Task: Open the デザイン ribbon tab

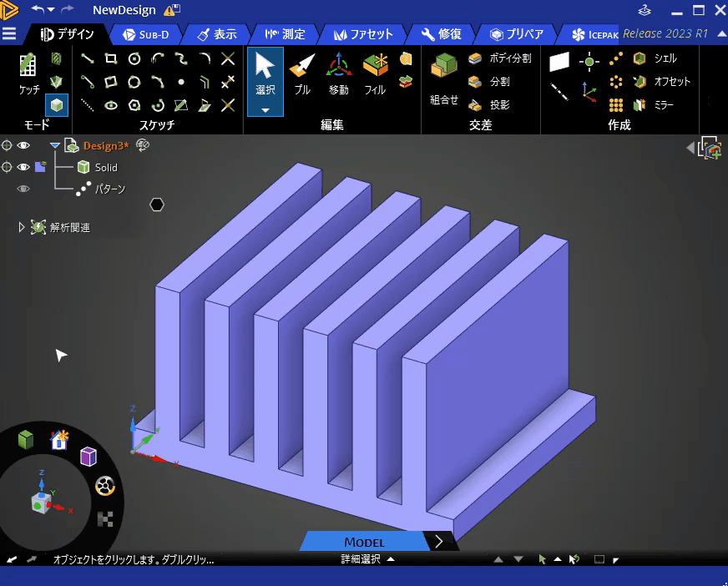Action: (x=67, y=34)
